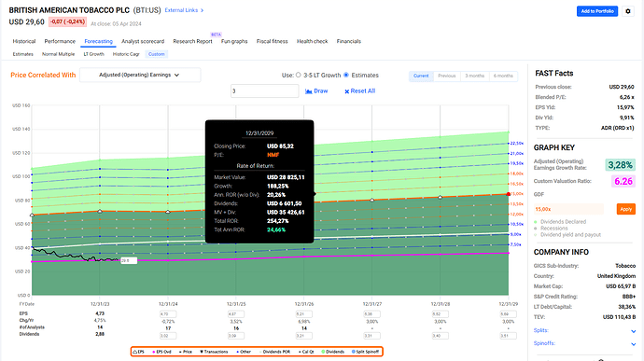Edit the 12/31/24 EPS input field

point(168,314)
